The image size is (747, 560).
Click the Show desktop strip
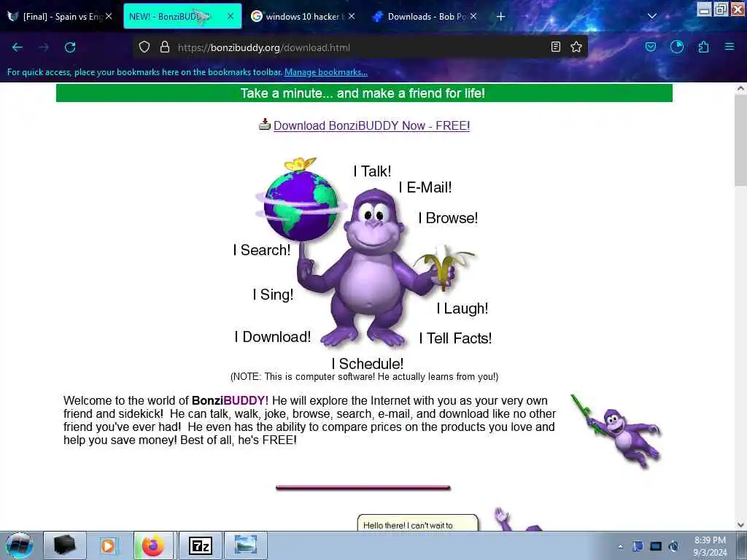pos(743,545)
